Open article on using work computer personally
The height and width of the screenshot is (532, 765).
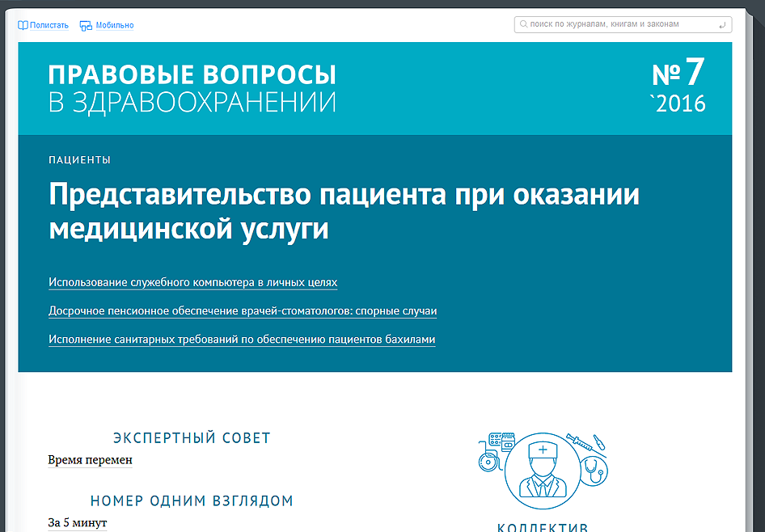(192, 282)
